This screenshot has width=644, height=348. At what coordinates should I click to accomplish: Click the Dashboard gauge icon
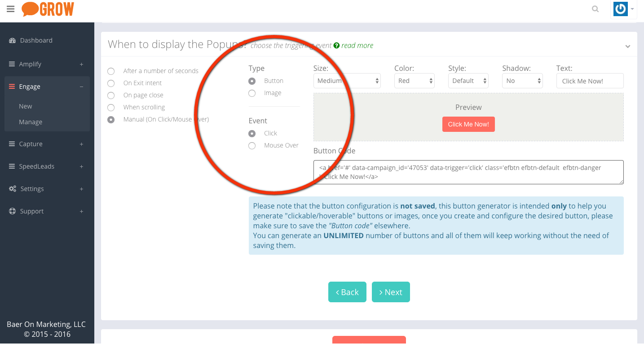pos(13,40)
